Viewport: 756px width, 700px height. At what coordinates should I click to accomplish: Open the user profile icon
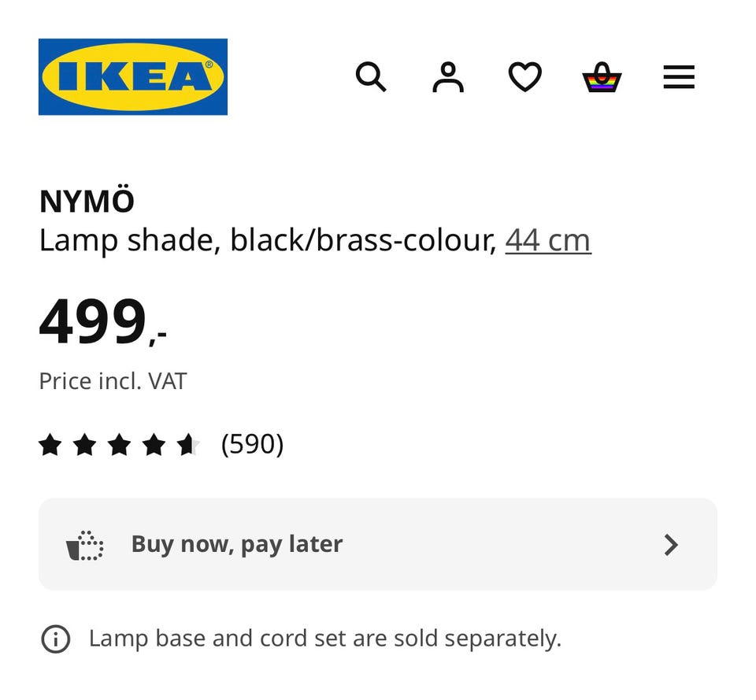(x=448, y=77)
